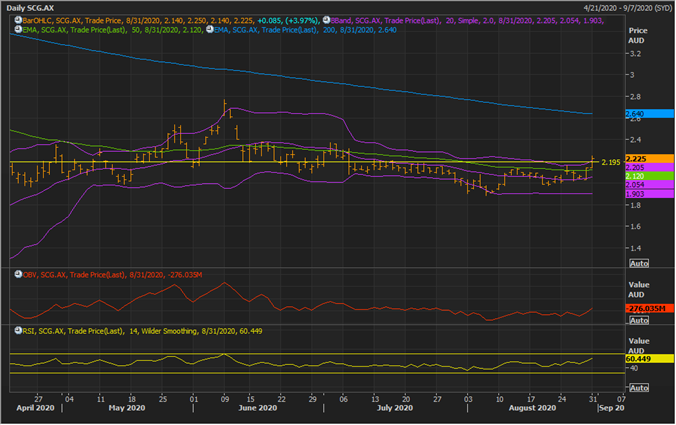Click the 2.195 horizontal line label
This screenshot has width=676, height=425.
tap(611, 162)
